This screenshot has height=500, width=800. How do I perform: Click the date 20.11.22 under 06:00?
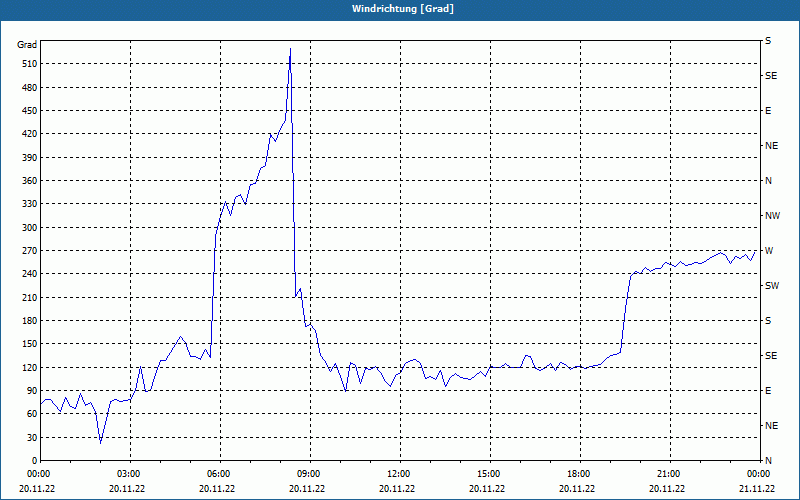click(x=217, y=489)
